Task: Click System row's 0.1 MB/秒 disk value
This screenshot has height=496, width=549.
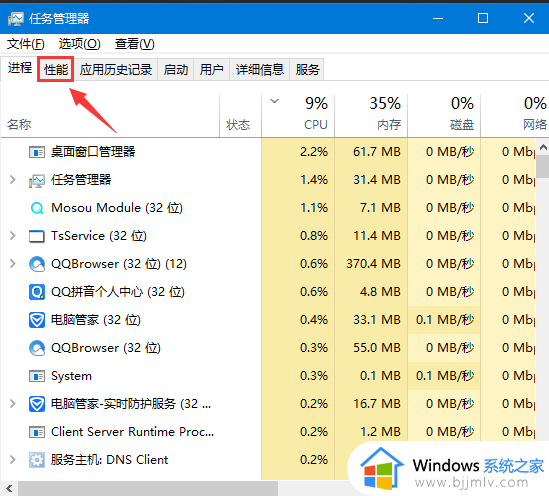Action: point(445,376)
